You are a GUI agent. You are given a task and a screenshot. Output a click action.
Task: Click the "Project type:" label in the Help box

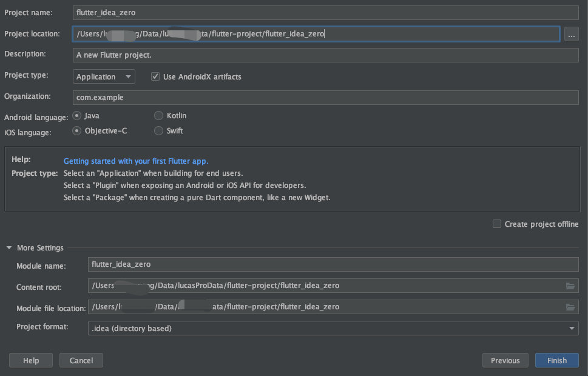coord(35,173)
